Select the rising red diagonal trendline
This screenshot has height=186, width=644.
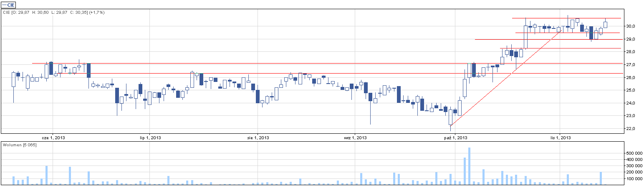pyautogui.click(x=506, y=78)
